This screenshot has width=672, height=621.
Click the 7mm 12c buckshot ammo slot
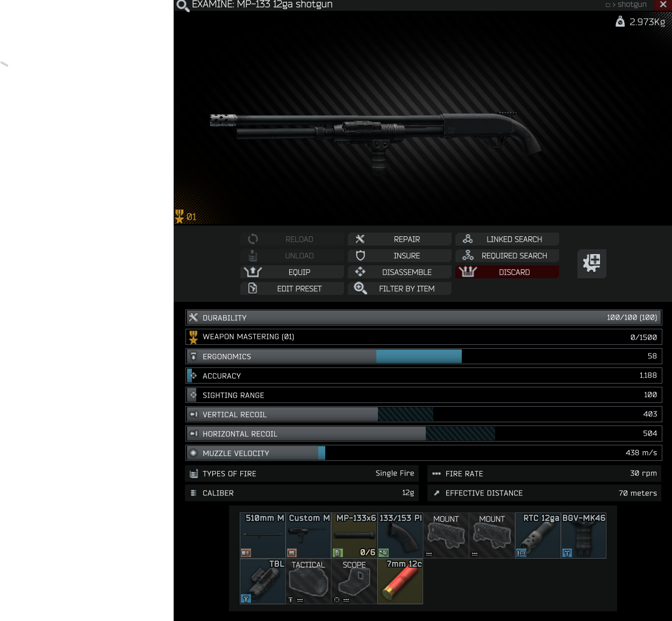[400, 581]
